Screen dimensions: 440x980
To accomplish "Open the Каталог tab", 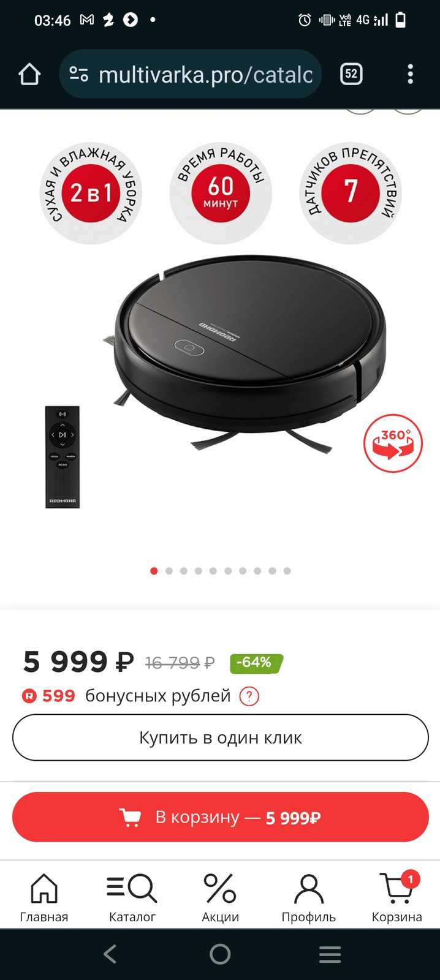I will pos(132,898).
